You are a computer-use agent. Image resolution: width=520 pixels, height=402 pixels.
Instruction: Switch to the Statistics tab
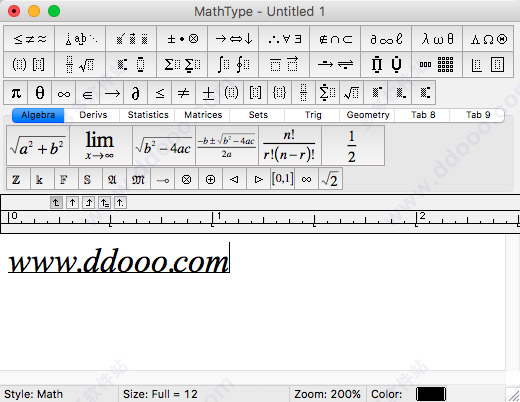click(148, 115)
